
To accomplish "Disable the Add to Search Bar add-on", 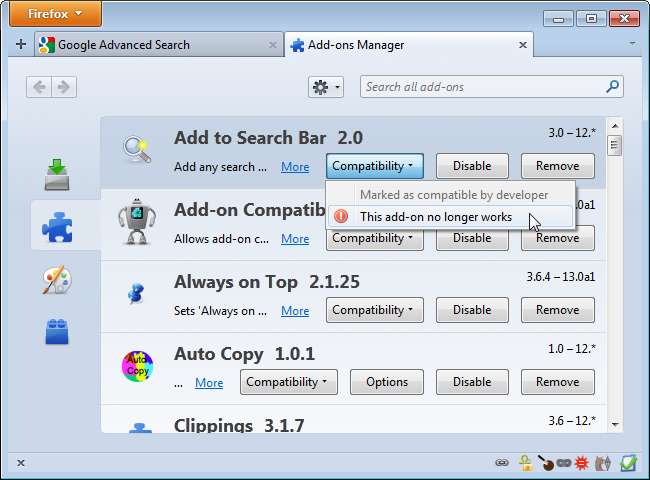I will point(472,166).
